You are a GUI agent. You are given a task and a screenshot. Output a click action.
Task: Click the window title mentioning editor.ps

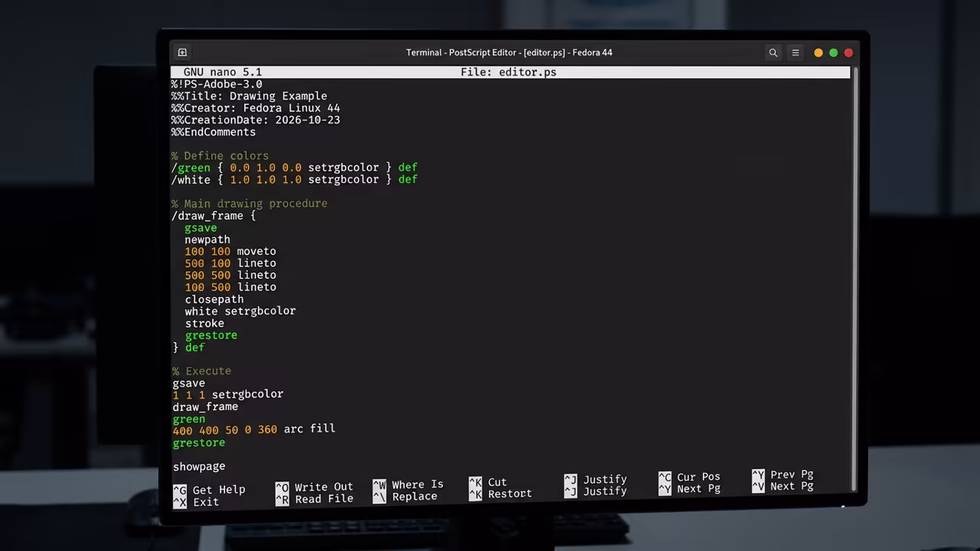509,53
